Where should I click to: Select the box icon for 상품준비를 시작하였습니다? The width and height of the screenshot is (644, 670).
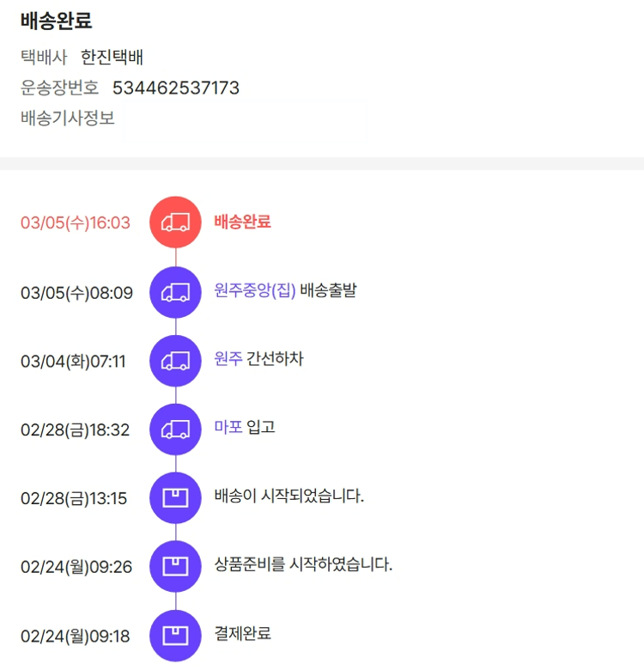tap(175, 566)
